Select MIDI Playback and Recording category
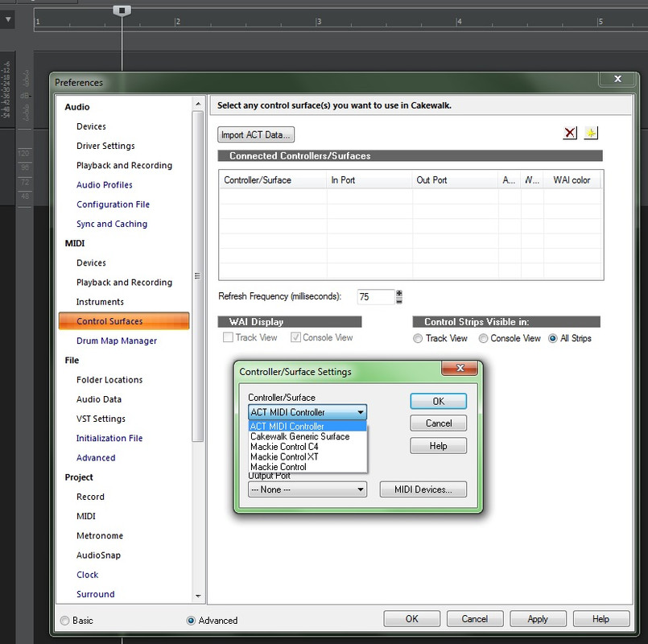Image resolution: width=648 pixels, height=644 pixels. click(125, 283)
